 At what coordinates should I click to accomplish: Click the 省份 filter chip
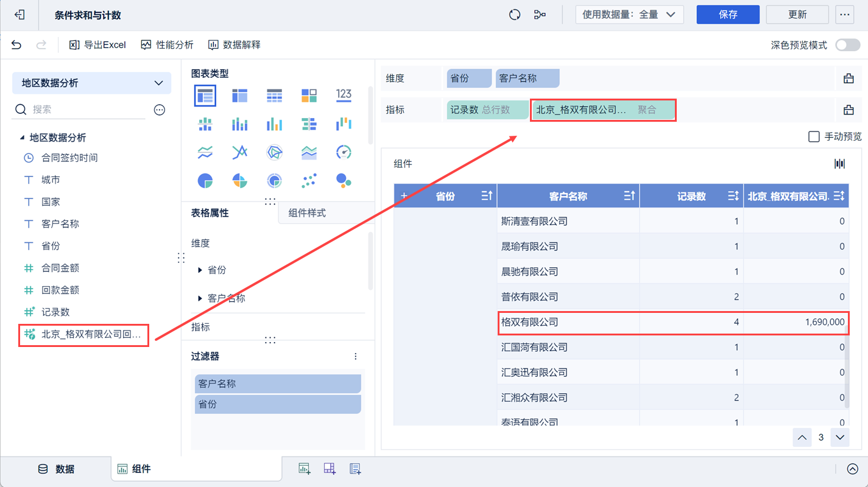tap(278, 404)
